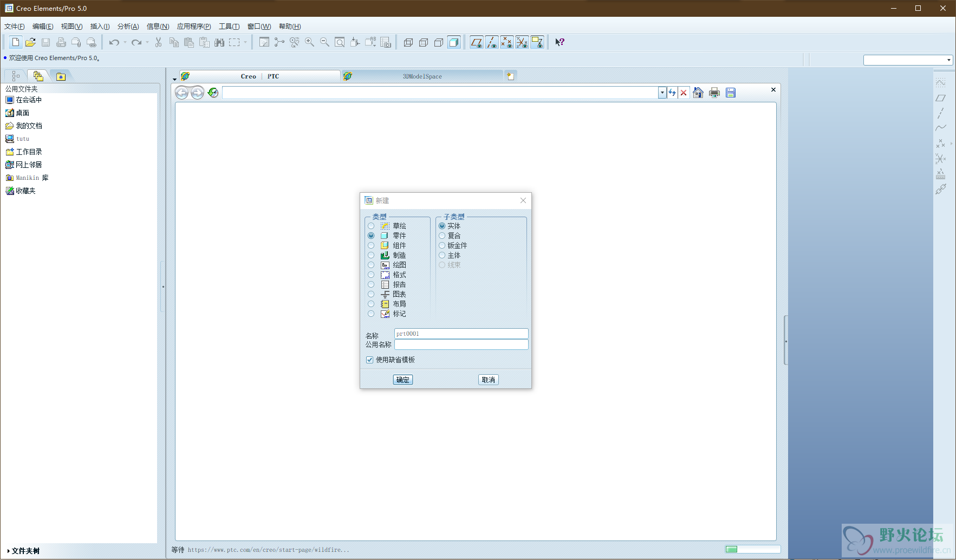This screenshot has height=560, width=956.
Task: Click the browser Print icon
Action: (x=714, y=93)
